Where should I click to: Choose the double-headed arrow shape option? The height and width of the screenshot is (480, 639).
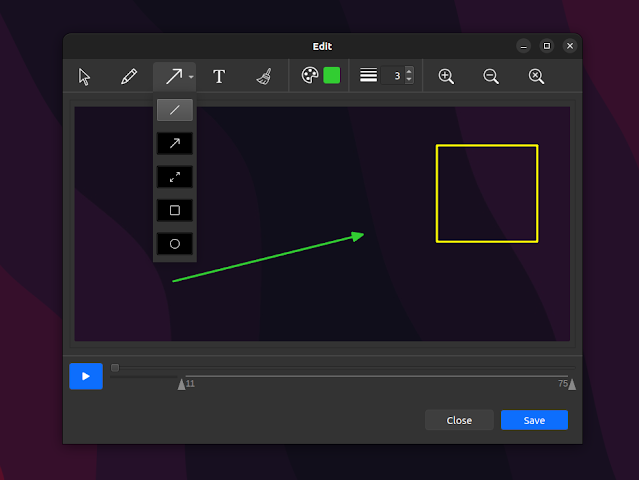tap(175, 177)
